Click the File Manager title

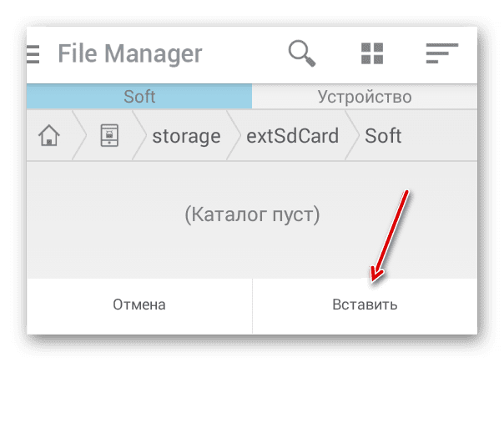pyautogui.click(x=130, y=53)
